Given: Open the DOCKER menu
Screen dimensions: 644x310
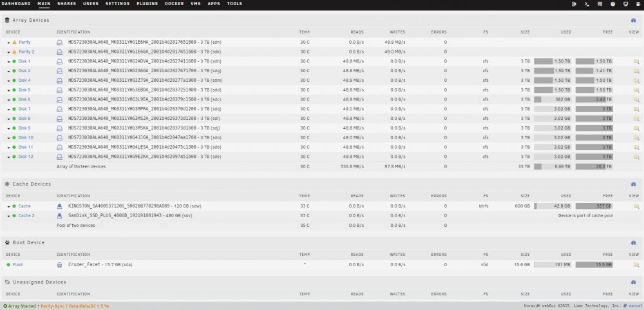Looking at the screenshot, I should click(174, 4).
